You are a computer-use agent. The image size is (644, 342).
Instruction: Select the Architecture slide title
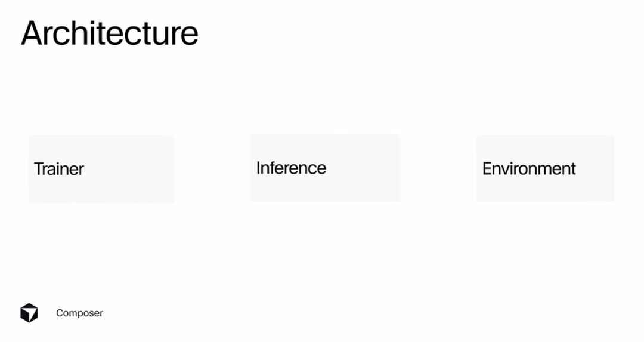click(x=109, y=33)
